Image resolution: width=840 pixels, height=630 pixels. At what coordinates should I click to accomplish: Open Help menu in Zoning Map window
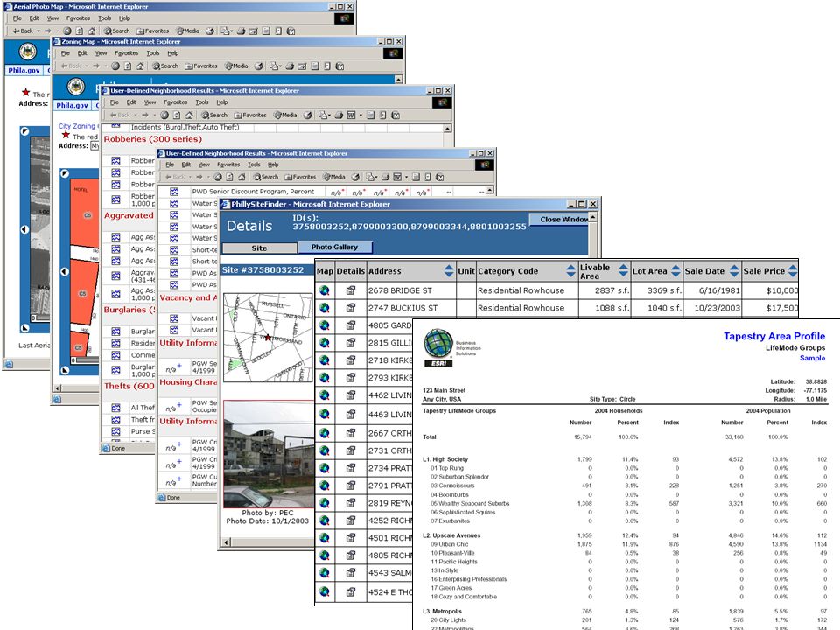click(173, 53)
